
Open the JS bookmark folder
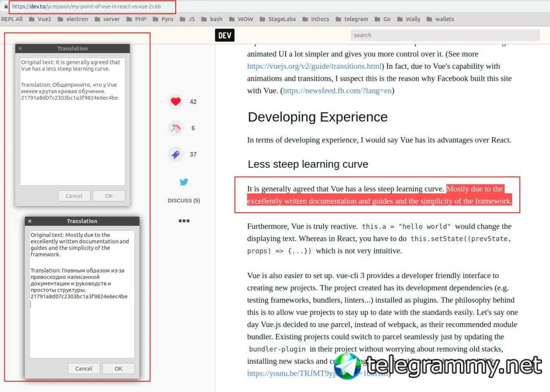pyautogui.click(x=187, y=19)
